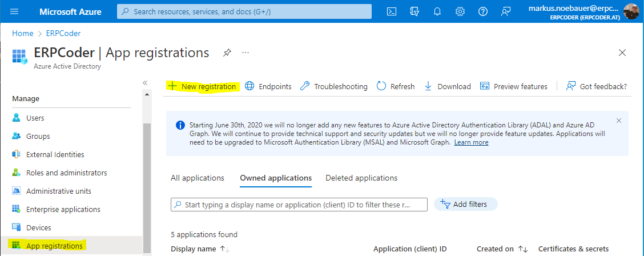Pin the App registrations blade

[227, 53]
